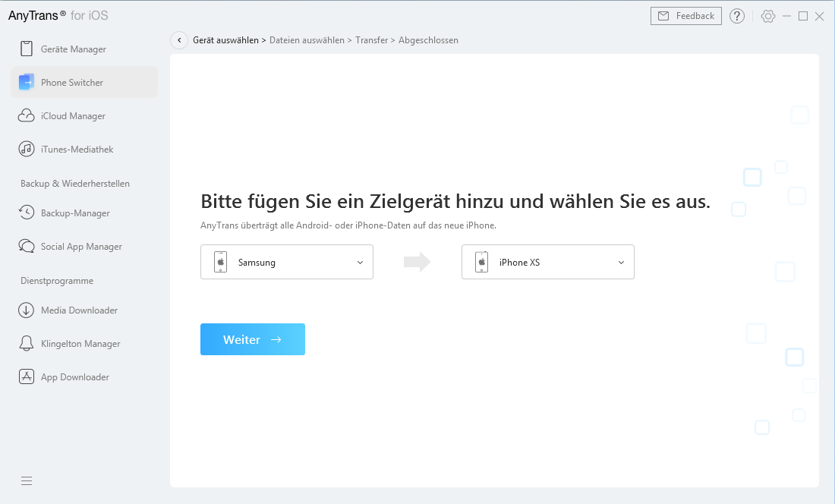Click the Backup-Manager clock icon
835x504 pixels.
pos(26,213)
